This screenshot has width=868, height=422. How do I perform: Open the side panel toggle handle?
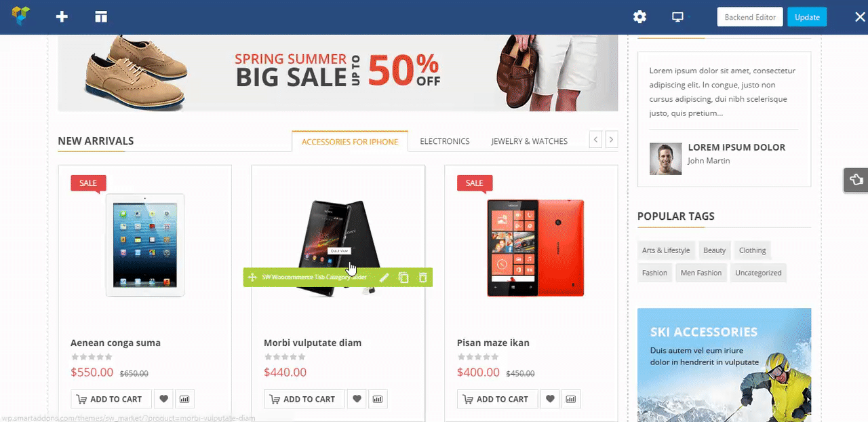(x=856, y=180)
